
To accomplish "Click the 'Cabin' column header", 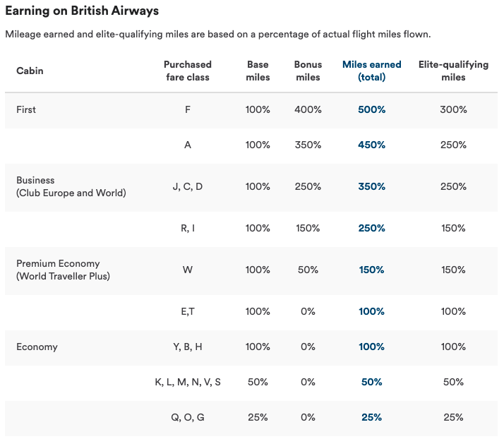I will pyautogui.click(x=30, y=71).
